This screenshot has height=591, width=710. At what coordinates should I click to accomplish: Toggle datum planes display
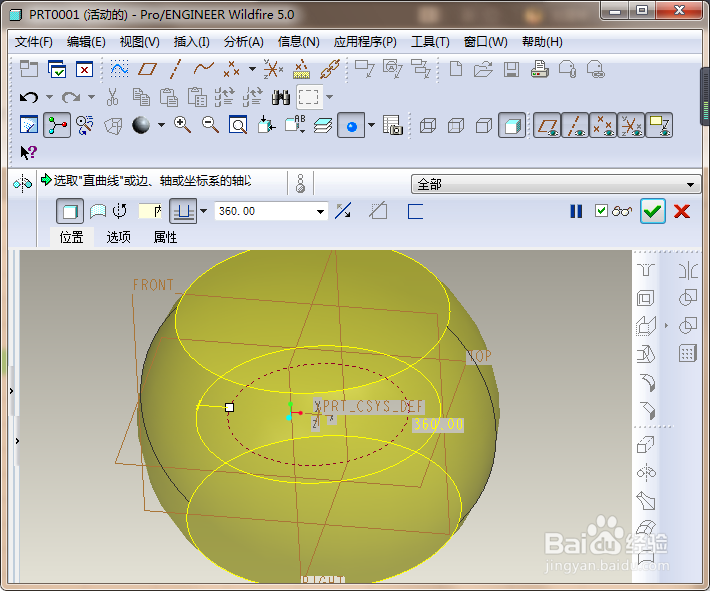[547, 125]
